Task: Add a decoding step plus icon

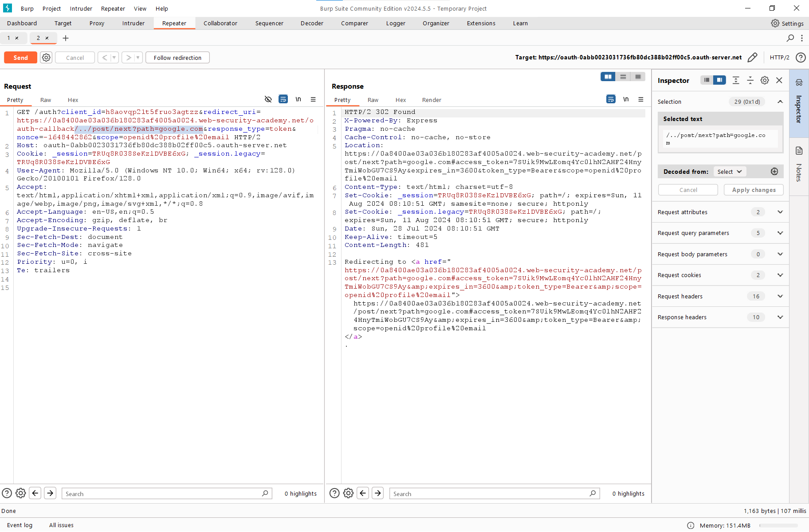Action: tap(774, 172)
